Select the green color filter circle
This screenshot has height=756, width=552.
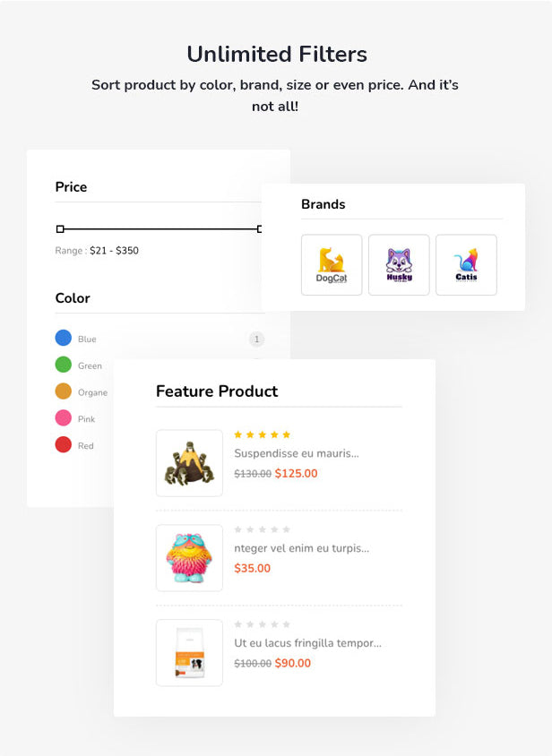tap(64, 365)
